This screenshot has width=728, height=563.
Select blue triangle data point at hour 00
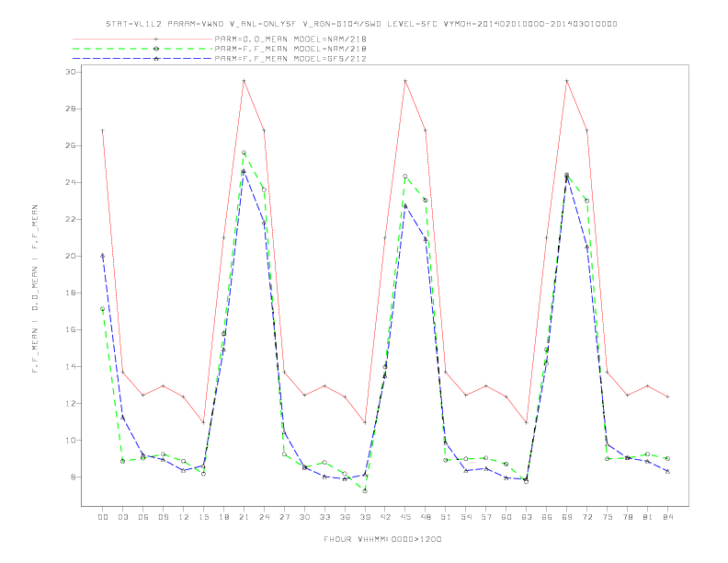tap(103, 256)
